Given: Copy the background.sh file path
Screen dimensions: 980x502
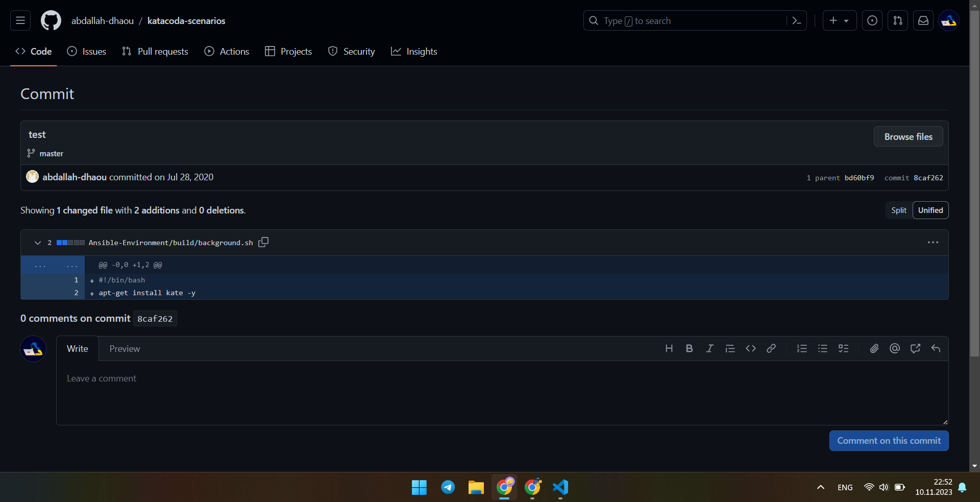Looking at the screenshot, I should (x=263, y=242).
